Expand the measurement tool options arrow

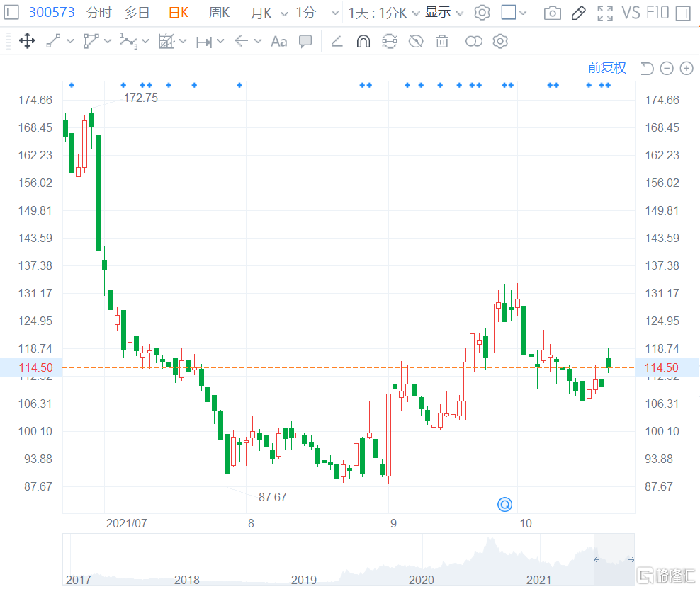tap(183, 42)
